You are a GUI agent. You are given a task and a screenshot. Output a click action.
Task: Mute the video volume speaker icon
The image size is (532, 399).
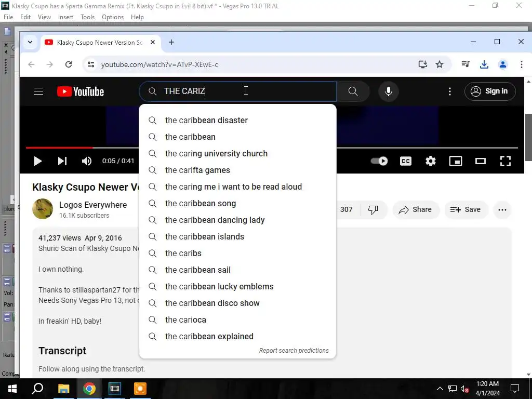tap(87, 161)
